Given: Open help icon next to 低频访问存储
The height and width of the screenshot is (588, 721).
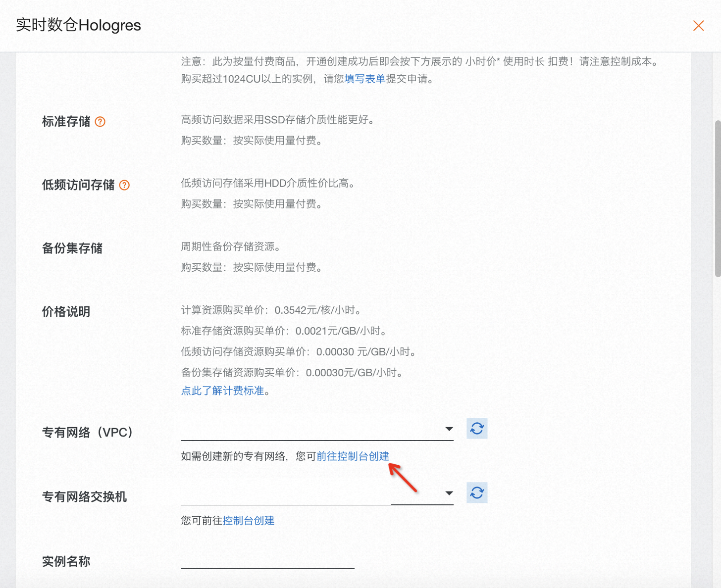Looking at the screenshot, I should tap(125, 185).
